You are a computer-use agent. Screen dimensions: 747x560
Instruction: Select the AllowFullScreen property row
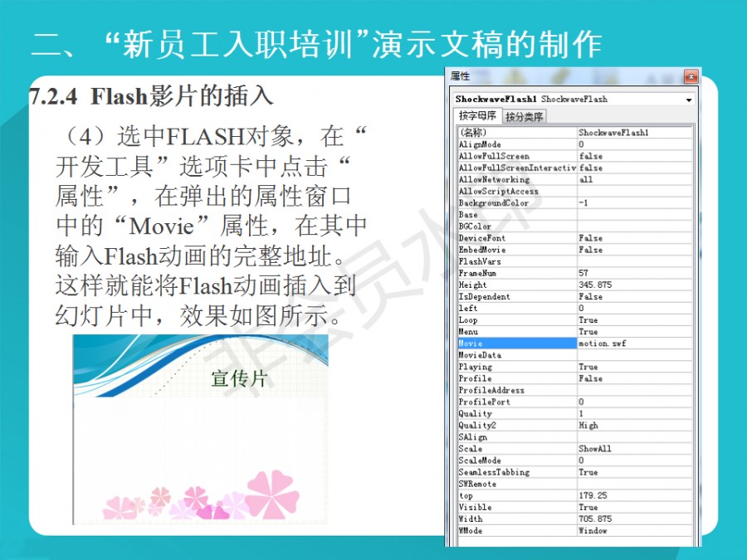[x=516, y=156]
